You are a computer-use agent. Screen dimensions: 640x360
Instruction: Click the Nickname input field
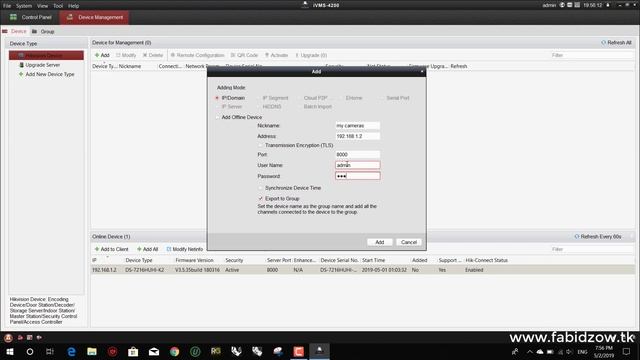click(358, 126)
